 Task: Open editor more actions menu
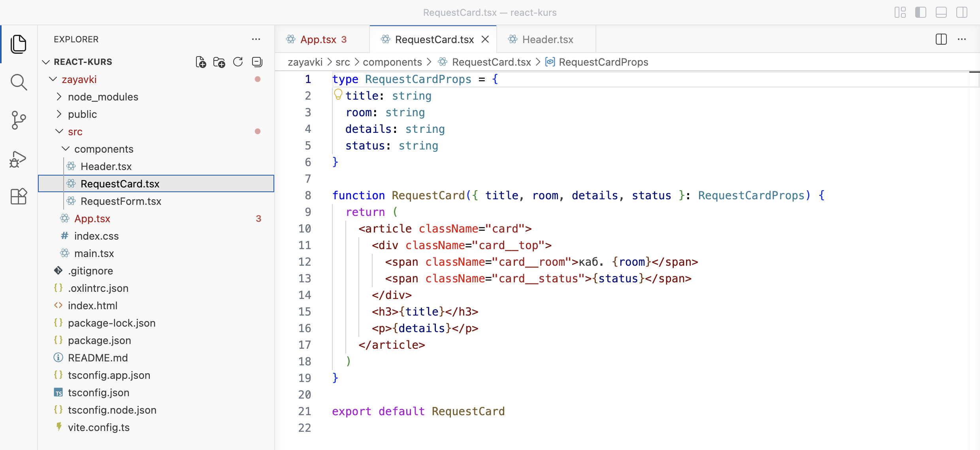pos(962,39)
